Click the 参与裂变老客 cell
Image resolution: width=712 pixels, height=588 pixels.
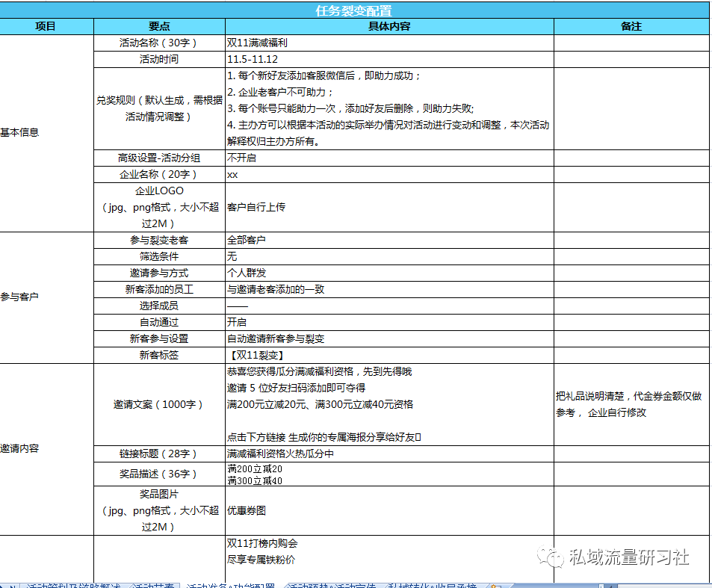(159, 240)
